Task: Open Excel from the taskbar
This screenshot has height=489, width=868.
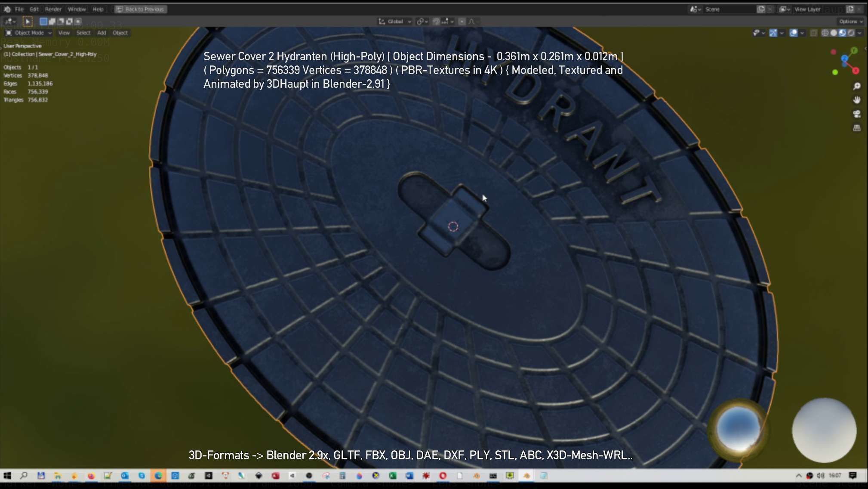Action: tap(392, 476)
